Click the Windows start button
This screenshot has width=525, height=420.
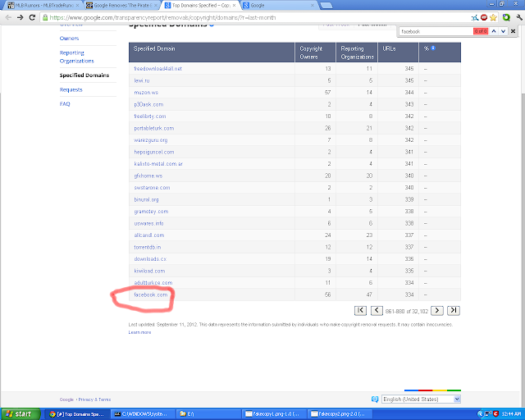(x=20, y=414)
